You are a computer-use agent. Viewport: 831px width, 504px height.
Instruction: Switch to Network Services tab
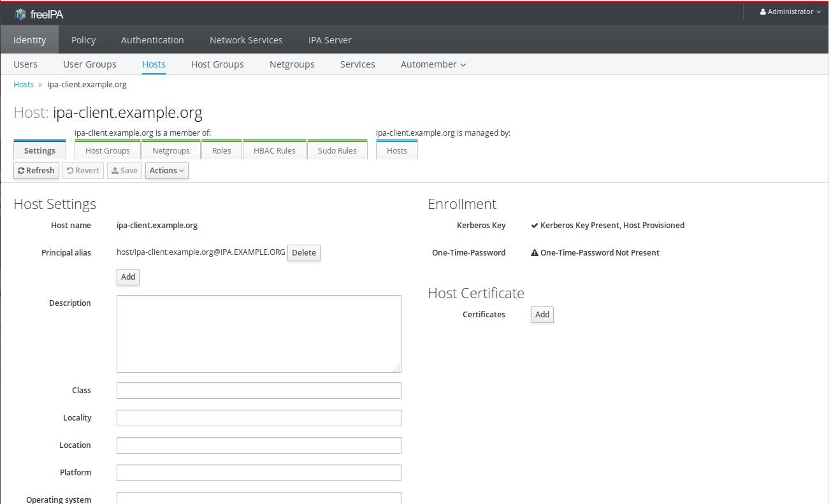point(246,40)
